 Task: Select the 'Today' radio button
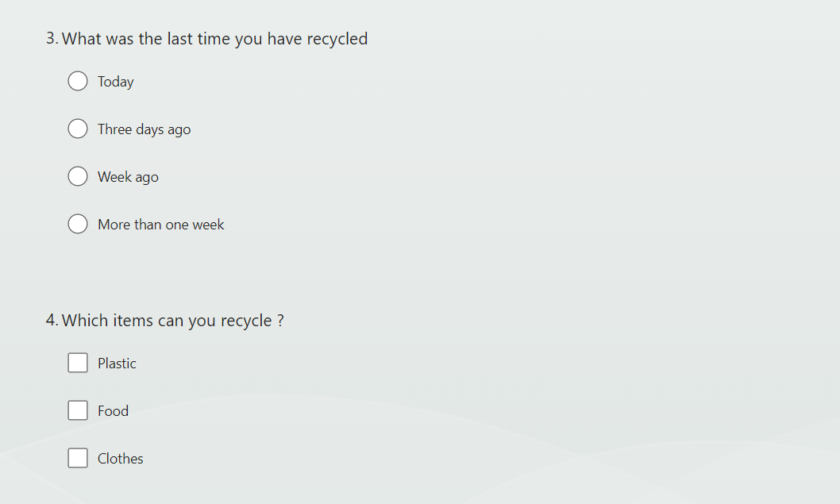click(78, 82)
